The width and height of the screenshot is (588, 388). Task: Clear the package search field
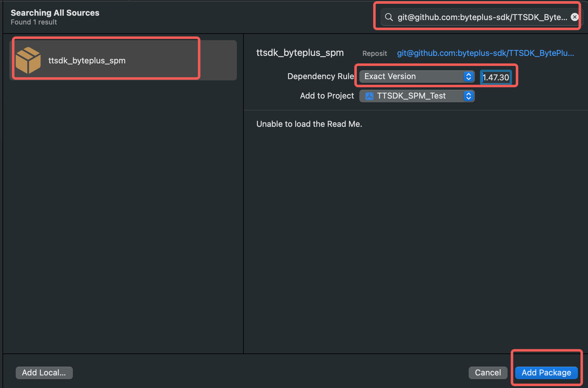(574, 17)
